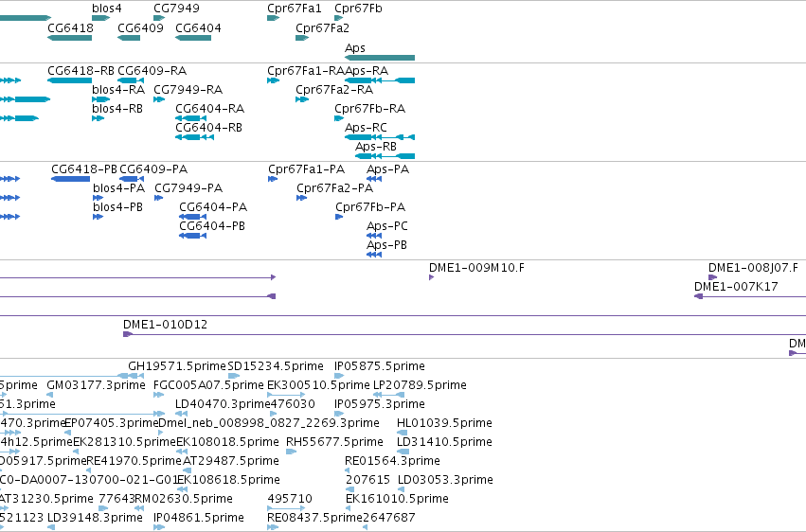
Task: Select EST IP05975.3prime
Action: (380, 404)
